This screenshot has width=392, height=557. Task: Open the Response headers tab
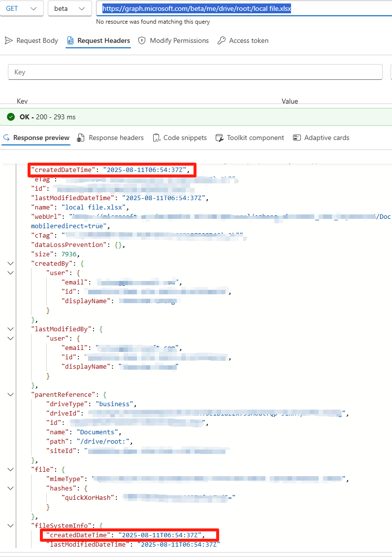tap(110, 138)
